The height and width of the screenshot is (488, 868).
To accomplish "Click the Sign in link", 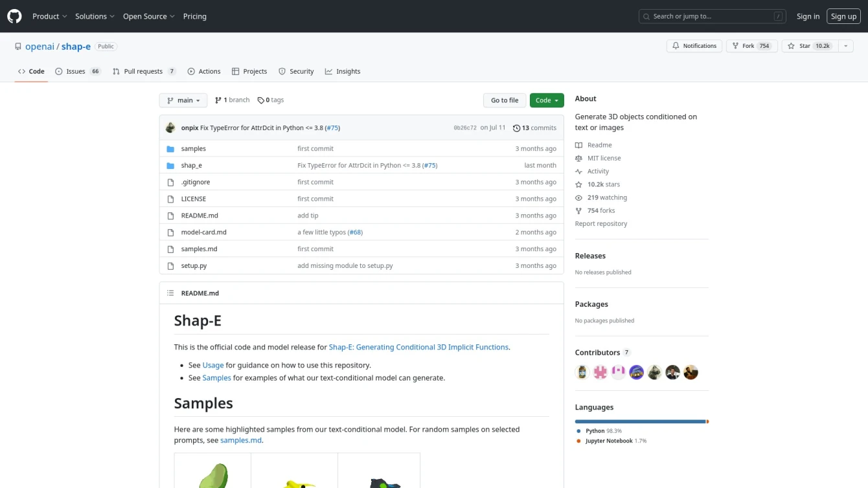I will point(808,16).
